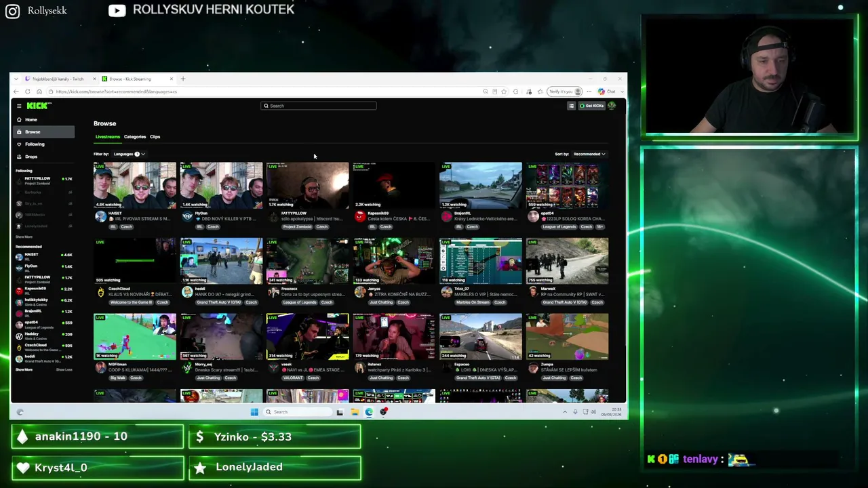Click the browser zoom magnifier icon
The image size is (868, 488).
tap(486, 91)
